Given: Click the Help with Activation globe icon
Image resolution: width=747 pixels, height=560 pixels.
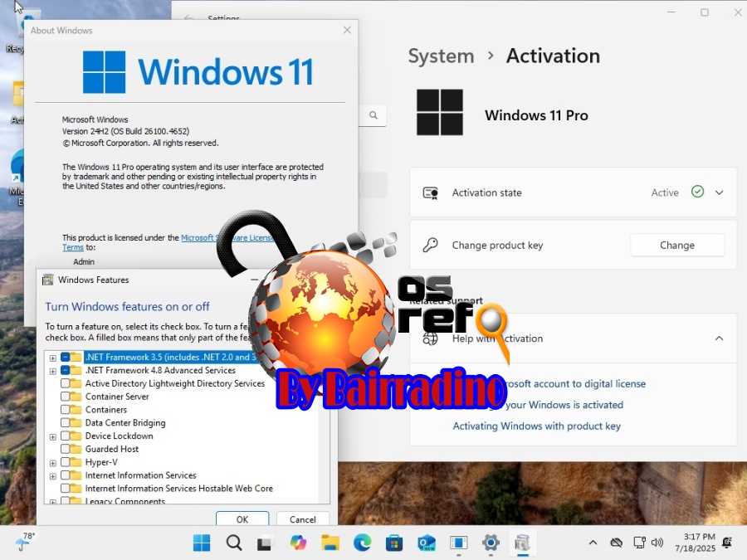Looking at the screenshot, I should click(431, 338).
